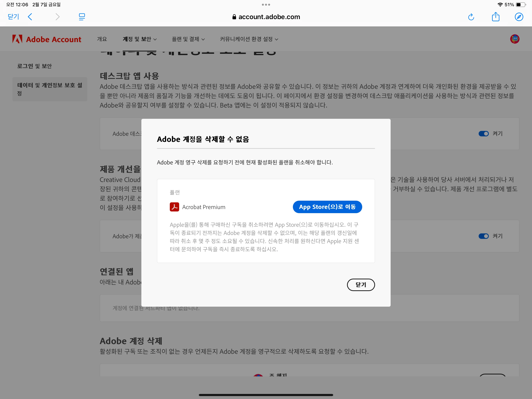Tap the Adobe logo icon
The width and height of the screenshot is (532, 399).
coord(17,39)
